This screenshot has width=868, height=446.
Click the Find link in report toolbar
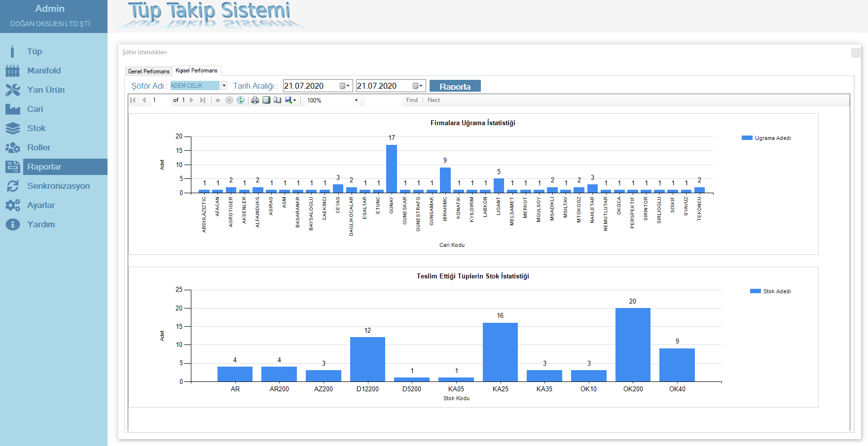412,100
